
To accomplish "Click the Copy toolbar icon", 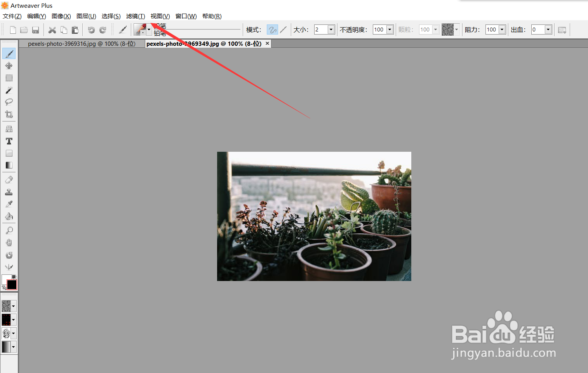I will [x=64, y=30].
